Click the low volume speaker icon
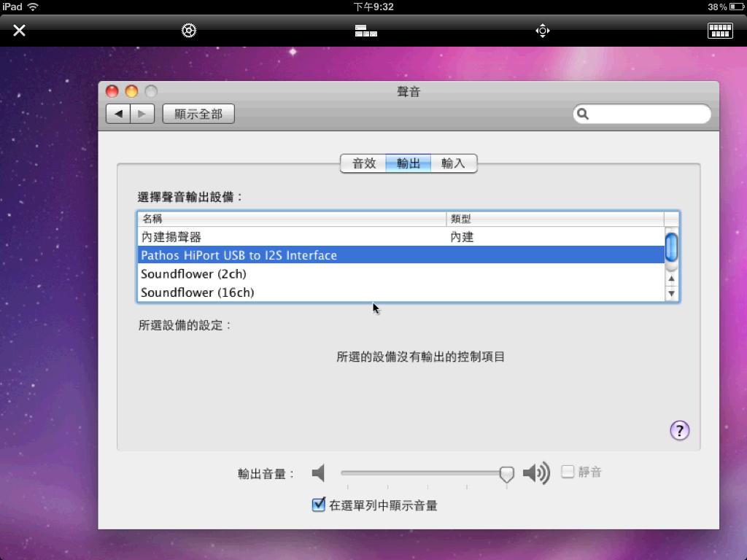This screenshot has width=747, height=560. [318, 472]
